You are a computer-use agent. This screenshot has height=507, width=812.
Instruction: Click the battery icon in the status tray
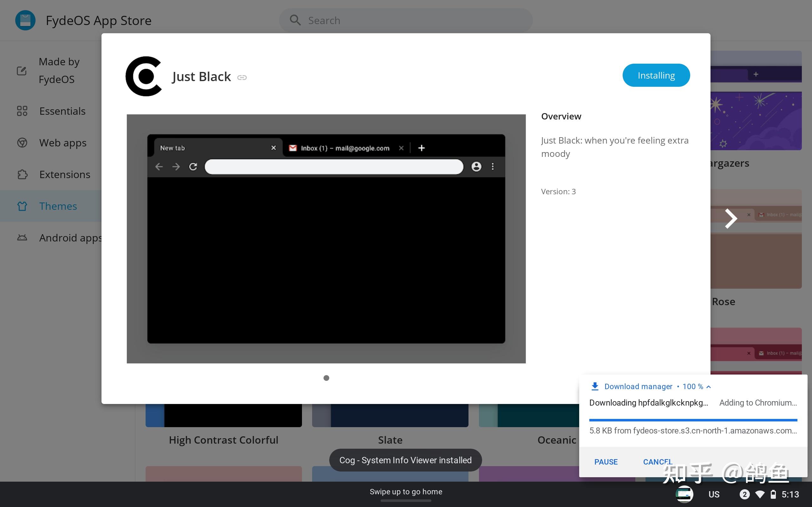tap(773, 494)
